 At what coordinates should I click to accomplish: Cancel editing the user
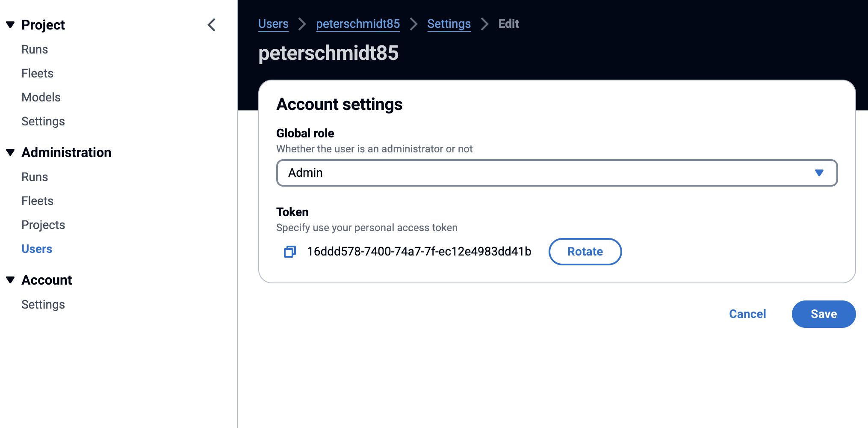pyautogui.click(x=747, y=314)
